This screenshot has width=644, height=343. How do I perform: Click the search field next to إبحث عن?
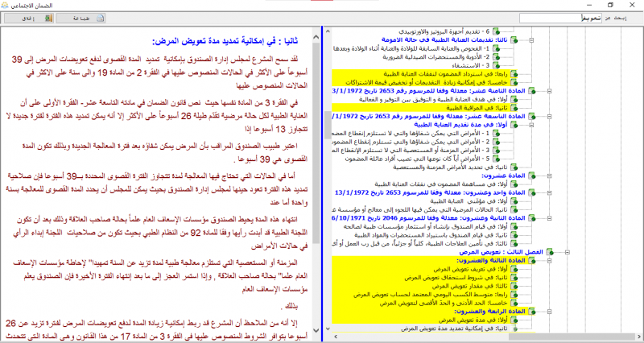(560, 18)
